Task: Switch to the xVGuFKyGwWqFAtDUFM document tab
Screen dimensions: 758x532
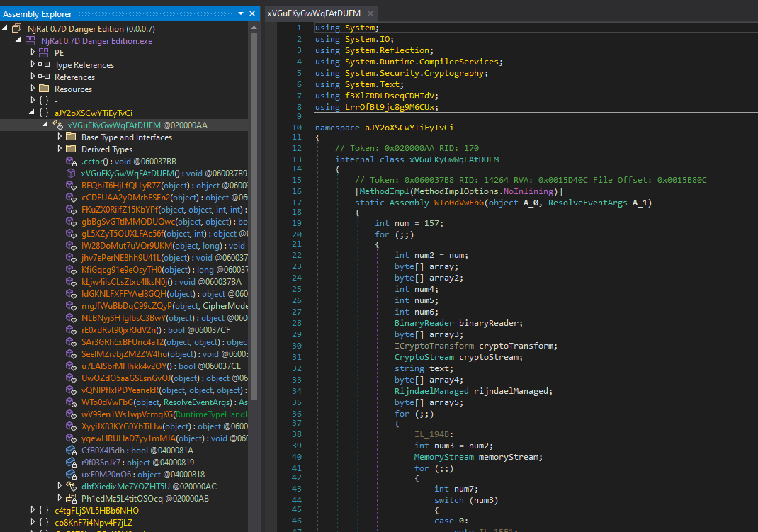Action: pos(314,13)
